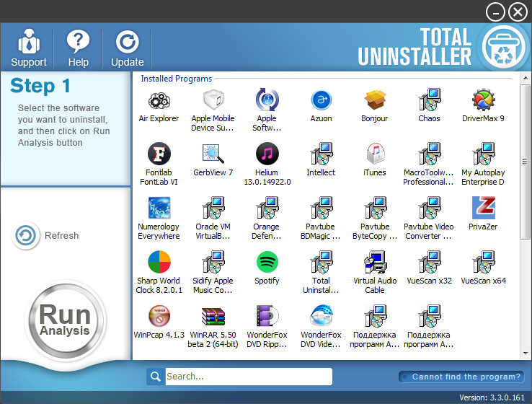Screen dimensions: 532x404
Task: Select the Air Explorer program icon
Action: pos(159,100)
